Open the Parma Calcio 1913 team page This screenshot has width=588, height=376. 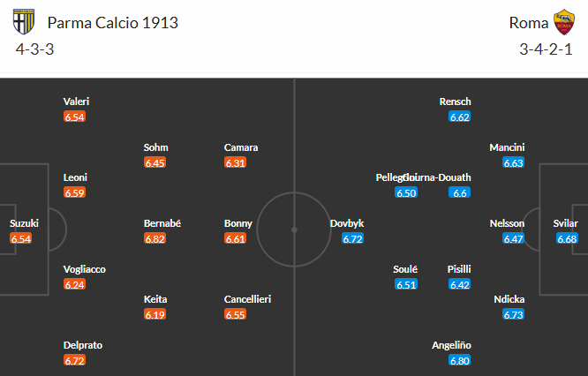point(113,23)
